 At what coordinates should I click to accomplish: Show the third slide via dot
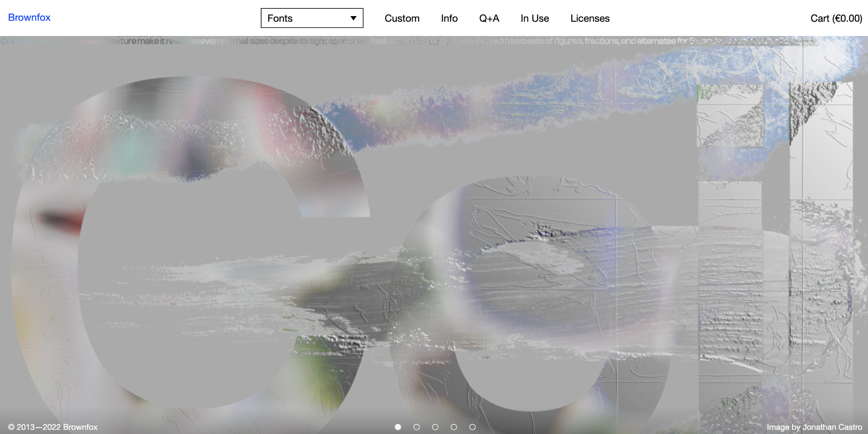click(x=435, y=427)
